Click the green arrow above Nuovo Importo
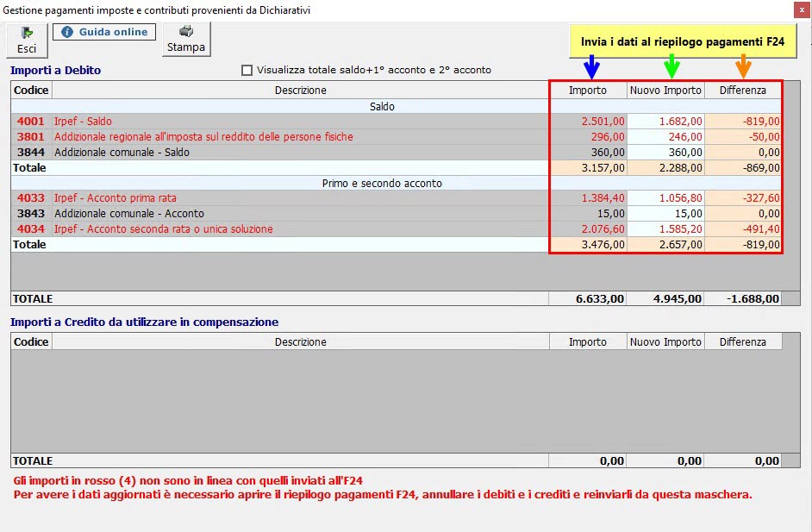Screen dimensions: 812x532 [x=671, y=66]
